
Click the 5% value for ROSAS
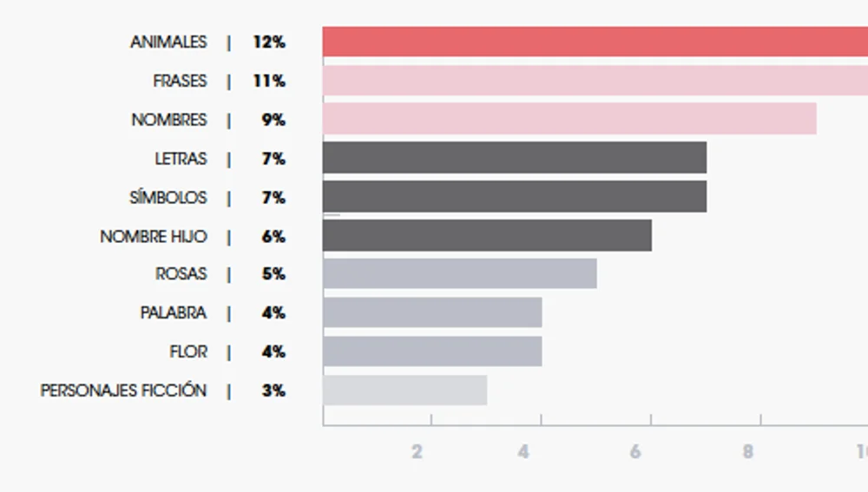(x=273, y=274)
